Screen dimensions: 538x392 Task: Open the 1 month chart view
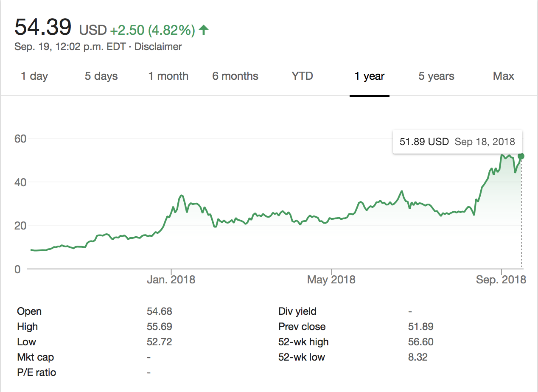click(168, 76)
